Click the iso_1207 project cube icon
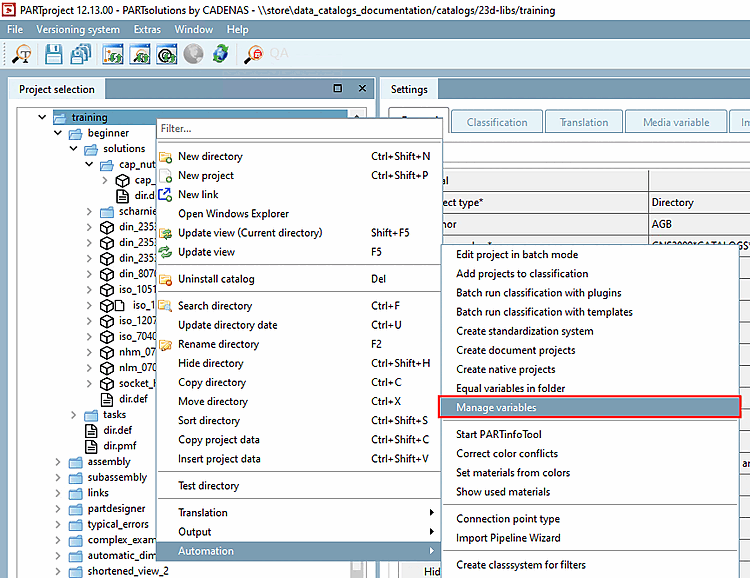 click(x=107, y=321)
